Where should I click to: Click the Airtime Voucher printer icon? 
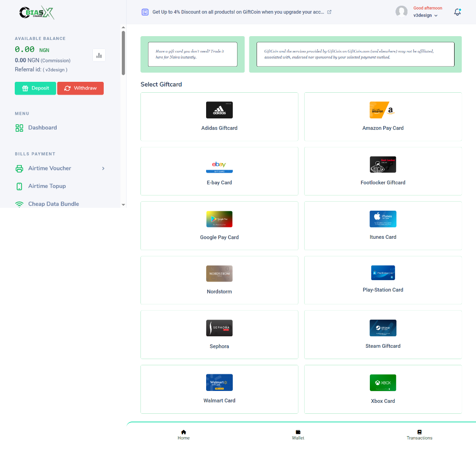(x=20, y=168)
